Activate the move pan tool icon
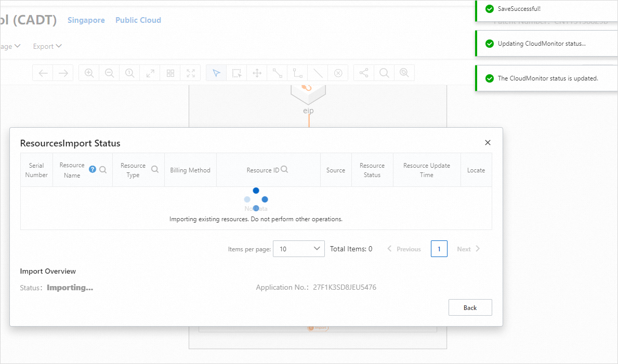This screenshot has width=618, height=364. [257, 73]
